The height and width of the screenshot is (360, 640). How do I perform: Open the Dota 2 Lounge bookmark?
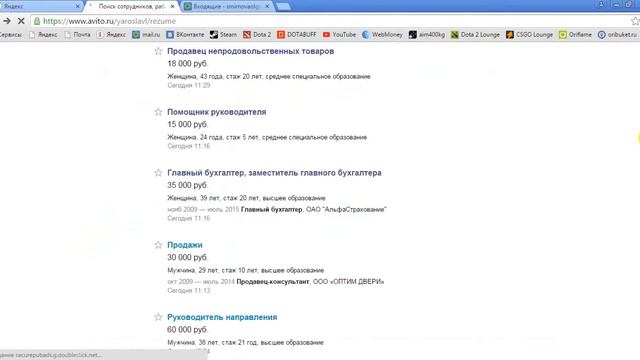point(476,35)
